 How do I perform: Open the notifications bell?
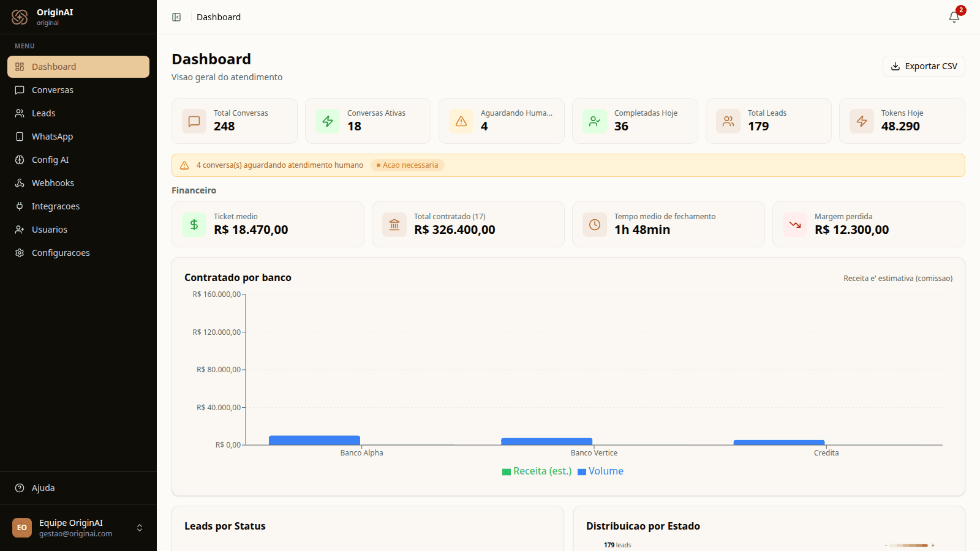tap(954, 17)
